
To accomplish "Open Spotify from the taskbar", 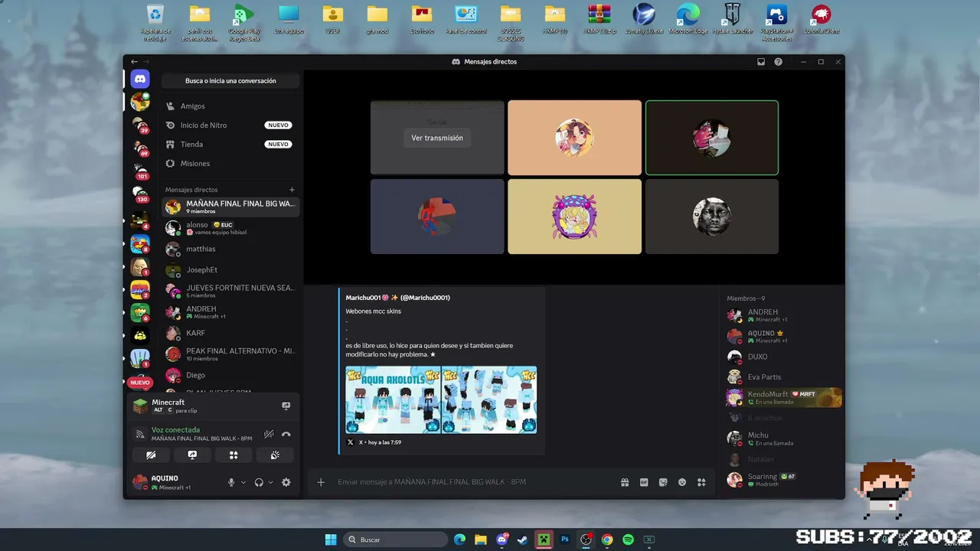I will pyautogui.click(x=628, y=540).
